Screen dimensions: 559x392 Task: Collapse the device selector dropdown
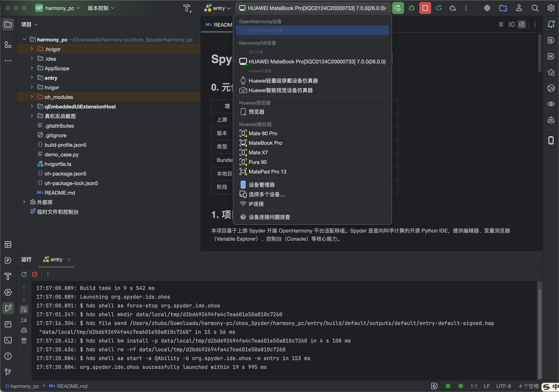313,8
